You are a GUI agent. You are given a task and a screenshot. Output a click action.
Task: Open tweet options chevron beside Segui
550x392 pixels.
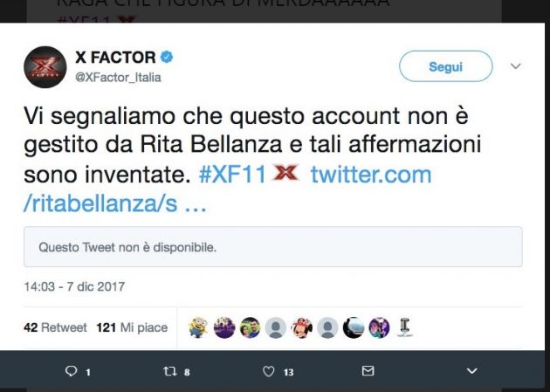(515, 66)
